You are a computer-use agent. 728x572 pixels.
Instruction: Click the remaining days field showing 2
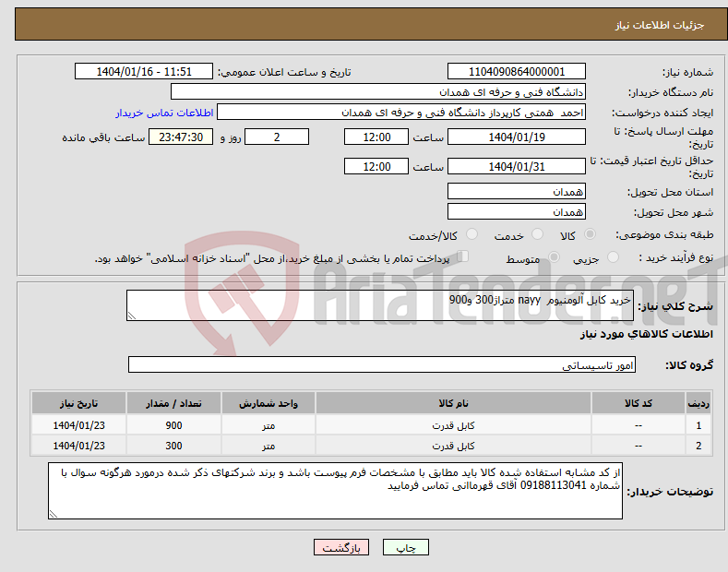[x=277, y=137]
